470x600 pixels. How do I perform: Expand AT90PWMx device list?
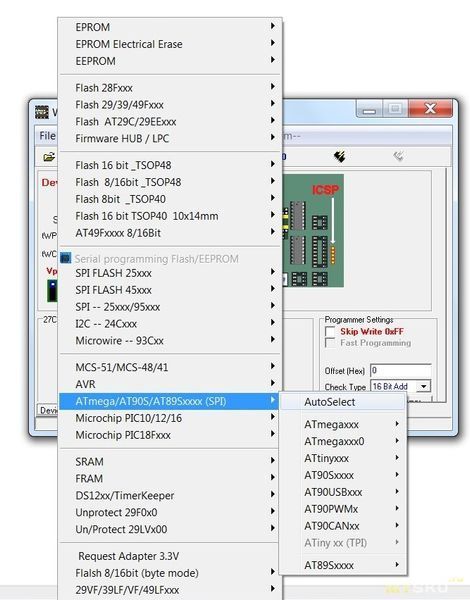[343, 509]
